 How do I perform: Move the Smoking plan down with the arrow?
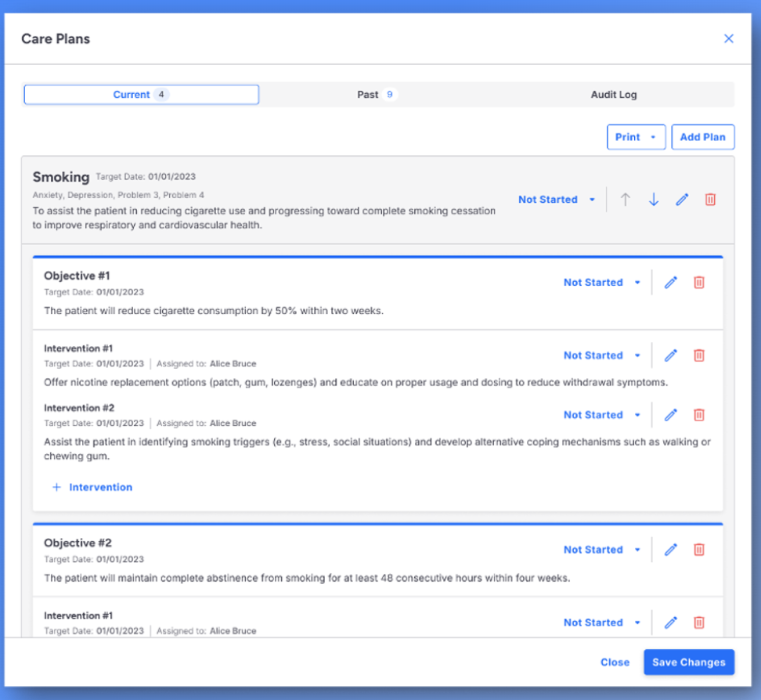coord(654,200)
